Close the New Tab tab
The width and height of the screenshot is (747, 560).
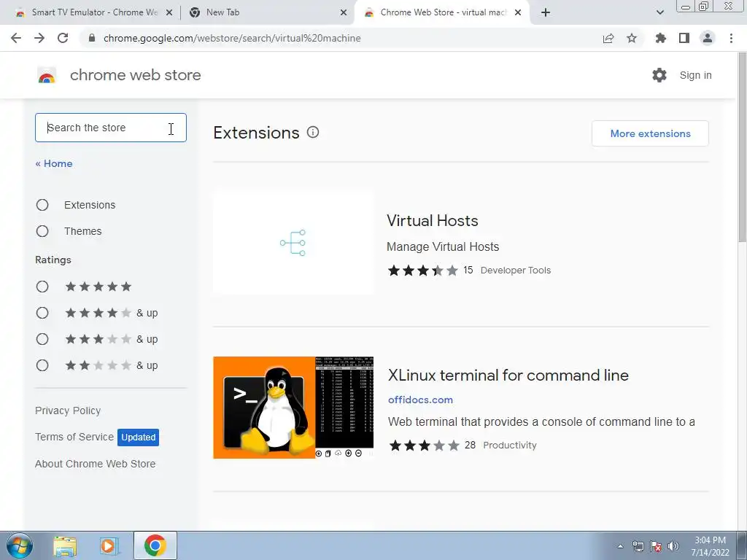point(344,13)
